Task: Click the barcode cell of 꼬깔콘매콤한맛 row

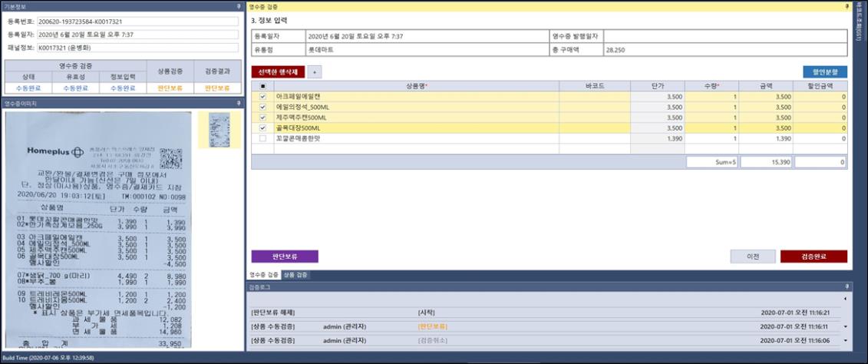Action: 595,138
